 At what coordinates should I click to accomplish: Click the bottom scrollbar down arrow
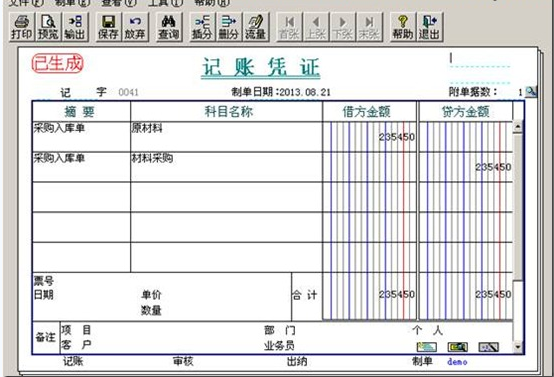[x=518, y=347]
